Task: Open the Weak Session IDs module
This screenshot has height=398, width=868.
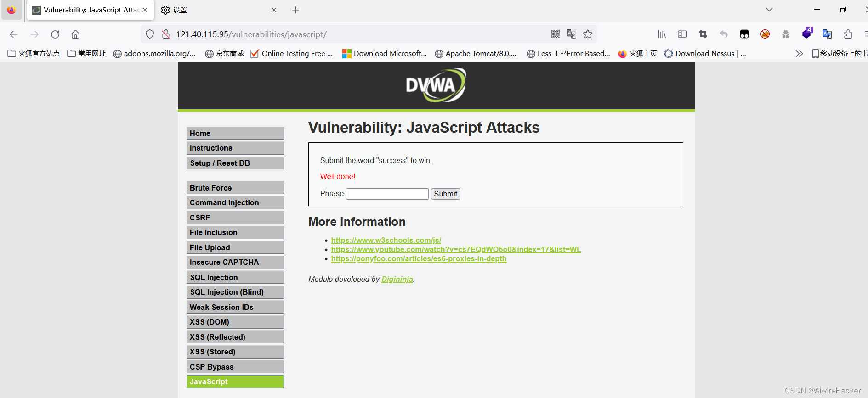Action: coord(235,307)
